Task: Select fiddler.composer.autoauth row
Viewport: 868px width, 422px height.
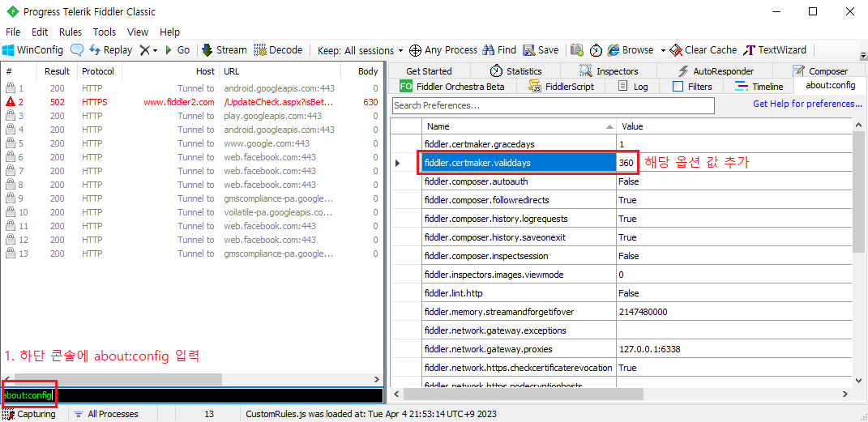Action: (621, 181)
